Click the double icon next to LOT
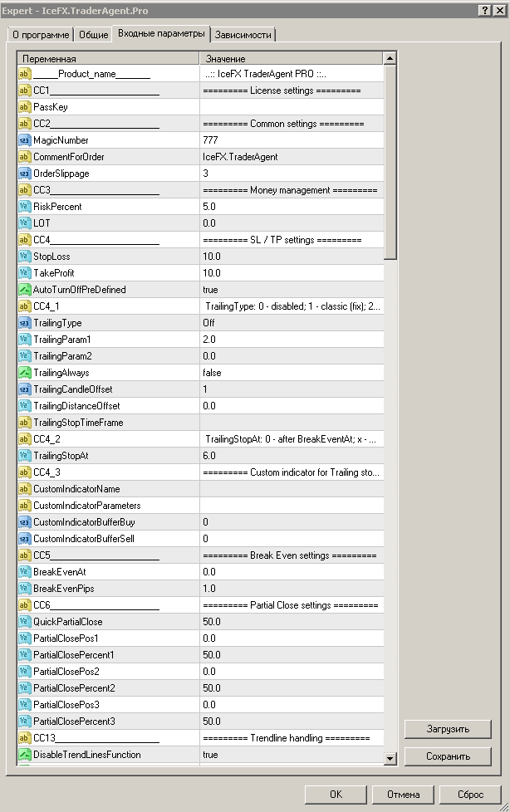Screen dimensions: 510x812 click(24, 223)
